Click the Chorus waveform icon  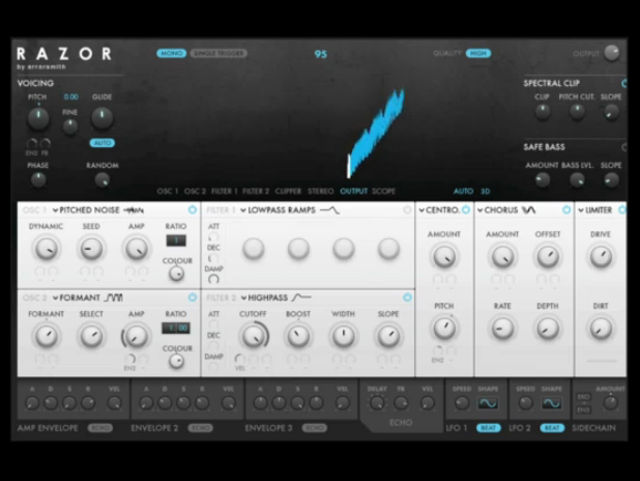[529, 210]
